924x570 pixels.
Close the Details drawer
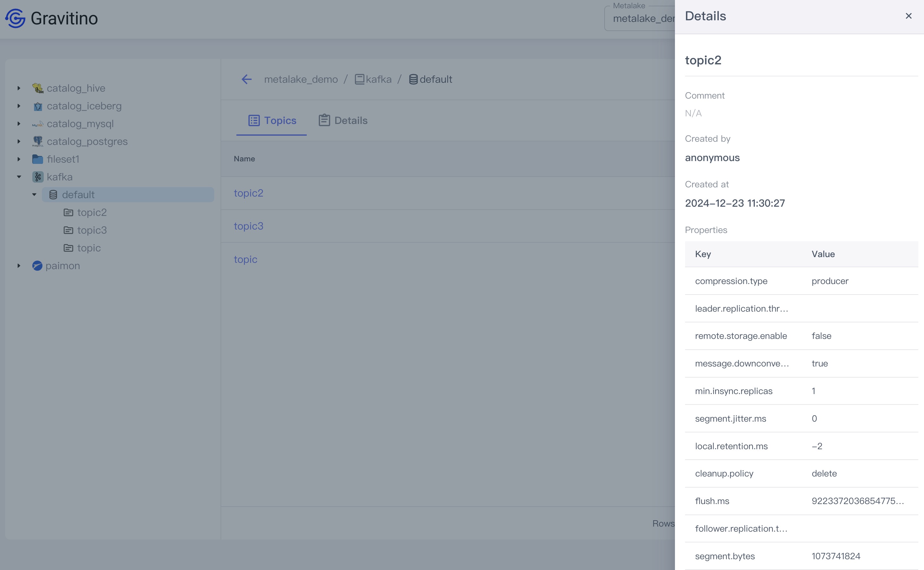tap(908, 16)
